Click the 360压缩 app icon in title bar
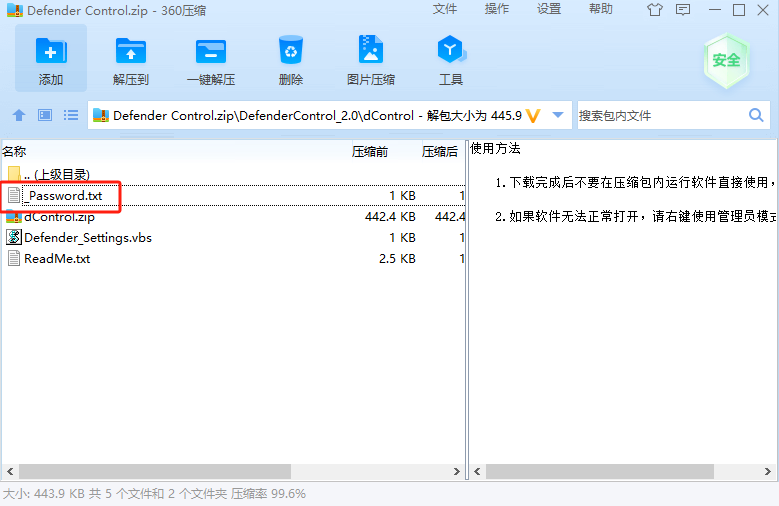 (x=15, y=10)
